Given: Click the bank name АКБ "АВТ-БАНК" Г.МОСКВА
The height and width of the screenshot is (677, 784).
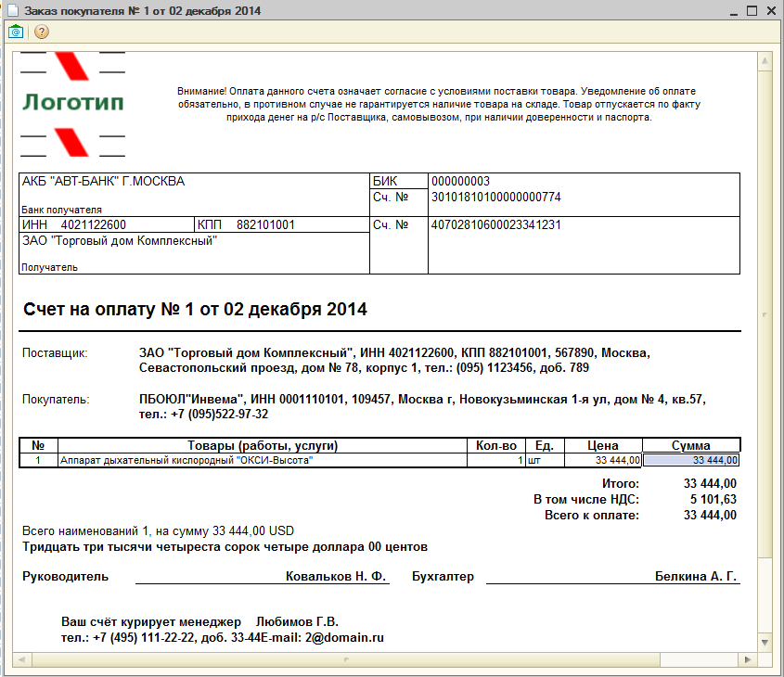Looking at the screenshot, I should coord(103,181).
